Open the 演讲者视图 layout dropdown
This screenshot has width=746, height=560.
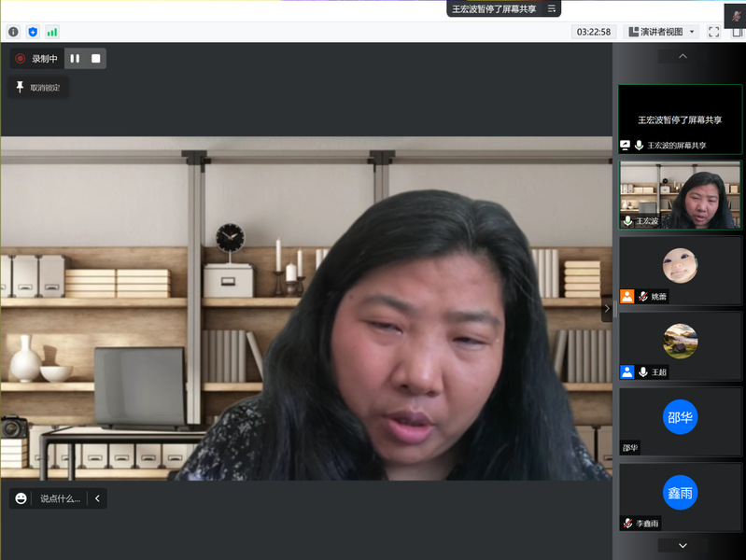[x=661, y=32]
